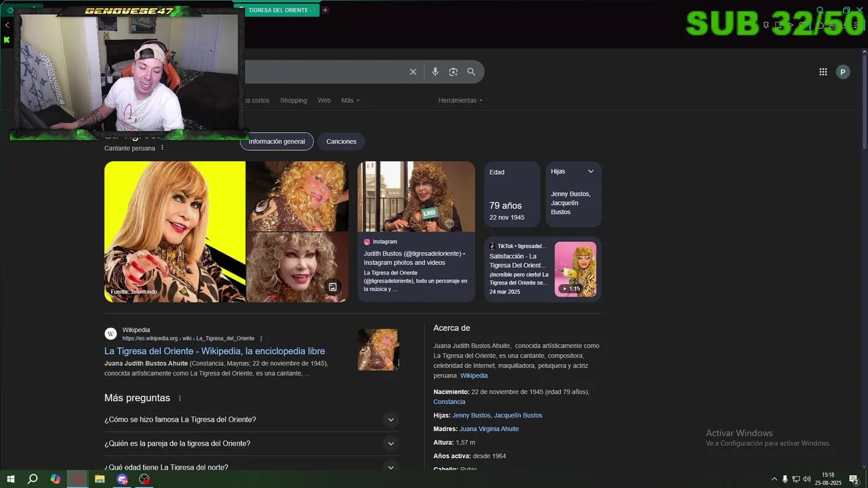Image resolution: width=868 pixels, height=488 pixels.
Task: Click the Wikipedia favicon in the search result
Action: tap(111, 334)
